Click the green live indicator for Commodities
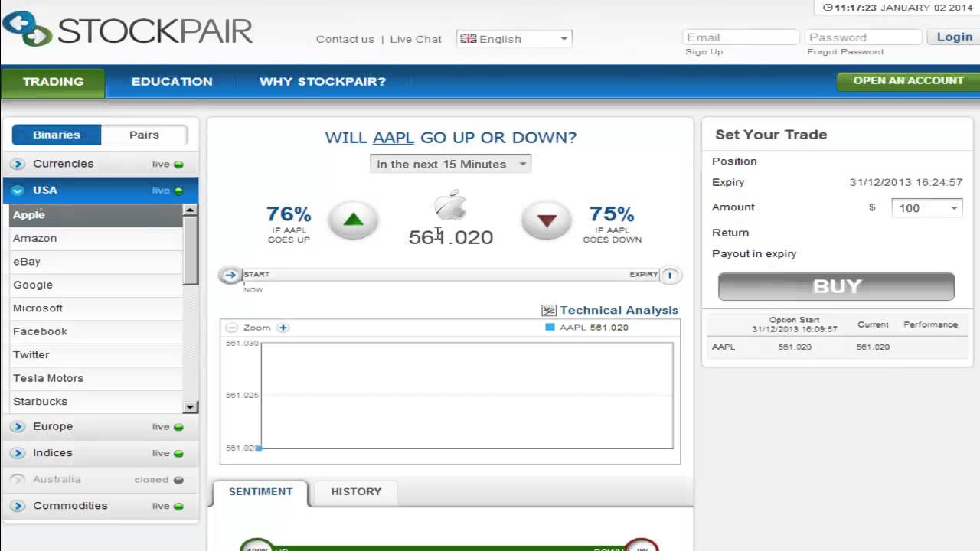Screen dimensions: 980x551 (x=178, y=507)
